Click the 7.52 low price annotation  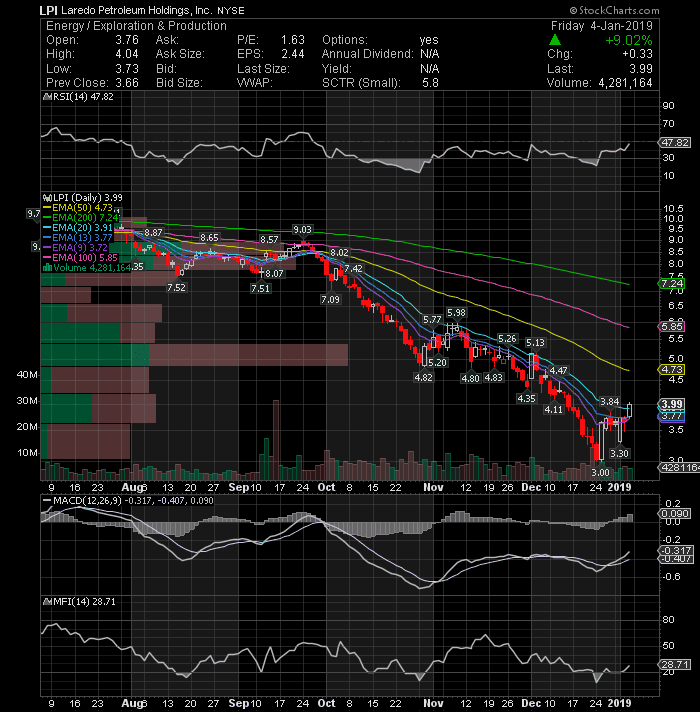click(x=176, y=287)
